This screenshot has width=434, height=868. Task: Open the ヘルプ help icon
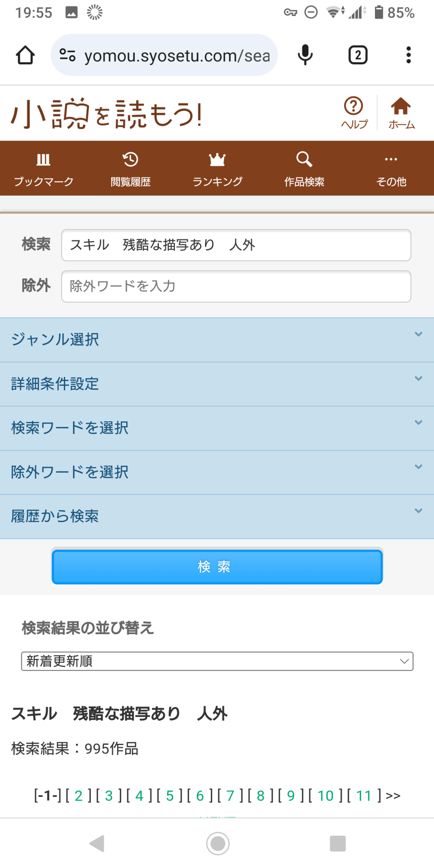pyautogui.click(x=354, y=113)
